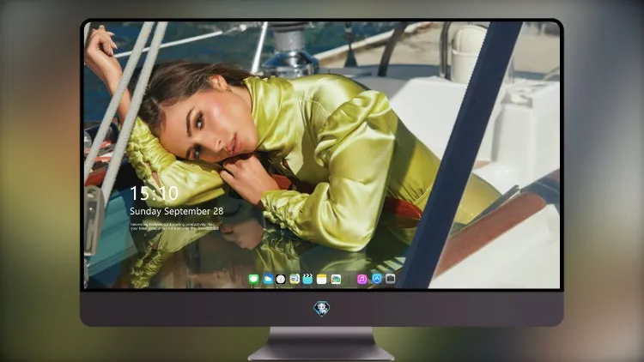Click the monitor's logo badge below screen
This screenshot has width=644, height=362.
(x=322, y=309)
